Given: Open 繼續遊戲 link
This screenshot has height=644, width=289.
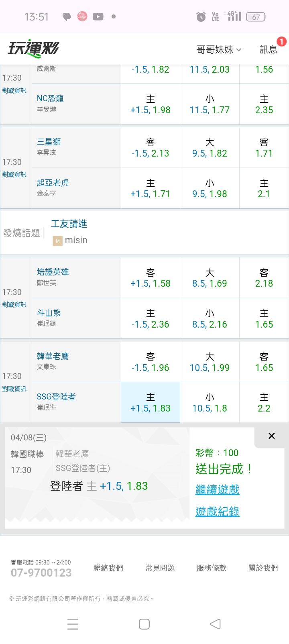Looking at the screenshot, I should [217, 489].
